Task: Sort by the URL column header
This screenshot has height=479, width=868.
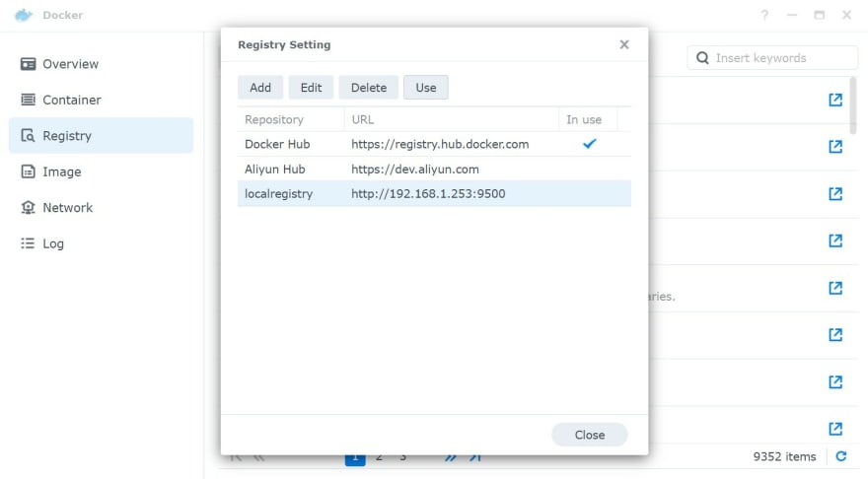Action: [452, 119]
